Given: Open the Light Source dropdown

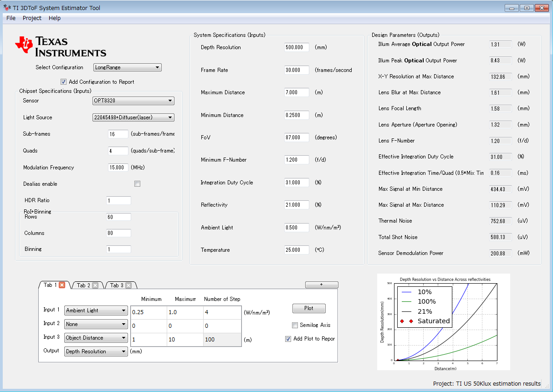Looking at the screenshot, I should pos(133,117).
